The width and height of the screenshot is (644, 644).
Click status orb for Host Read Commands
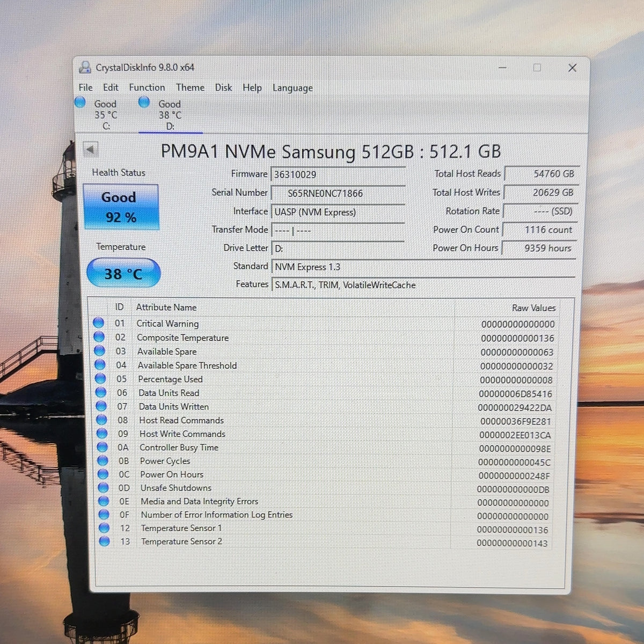(x=101, y=420)
